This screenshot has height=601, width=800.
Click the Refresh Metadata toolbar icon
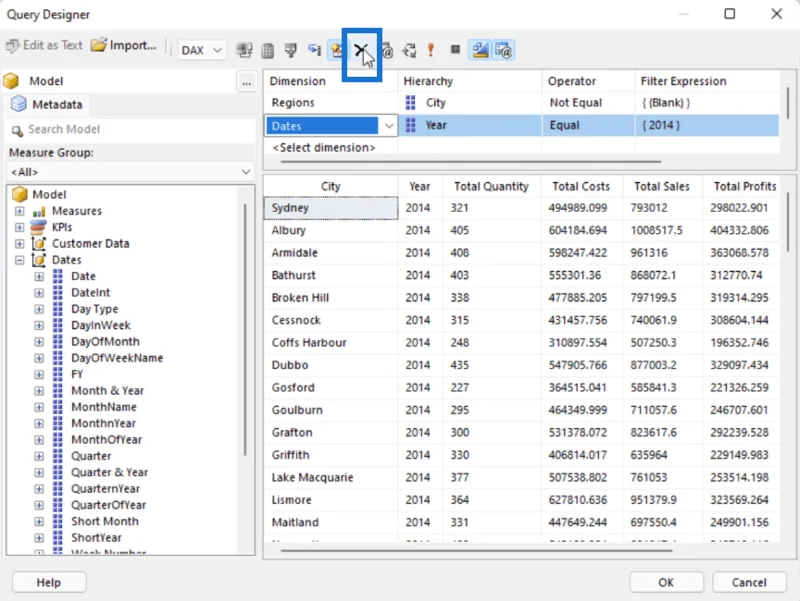(x=244, y=50)
